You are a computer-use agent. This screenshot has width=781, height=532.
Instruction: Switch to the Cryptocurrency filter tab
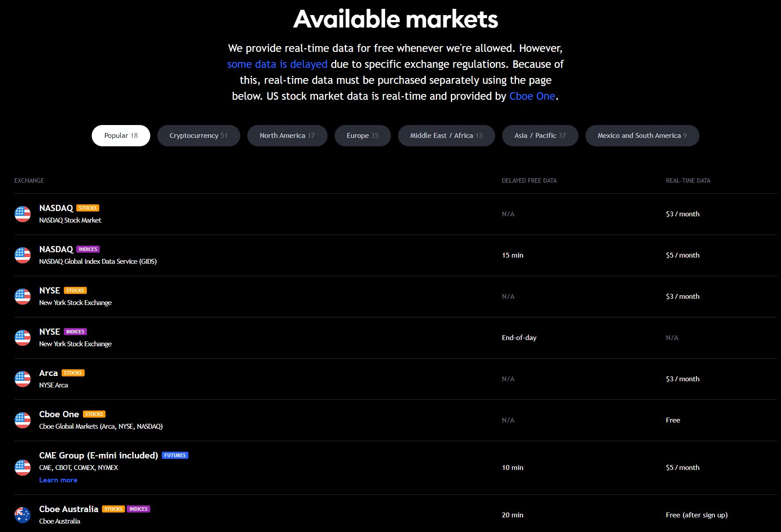(x=198, y=135)
